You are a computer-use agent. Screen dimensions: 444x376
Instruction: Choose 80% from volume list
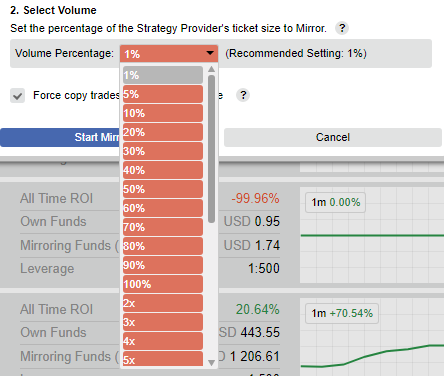click(x=163, y=246)
